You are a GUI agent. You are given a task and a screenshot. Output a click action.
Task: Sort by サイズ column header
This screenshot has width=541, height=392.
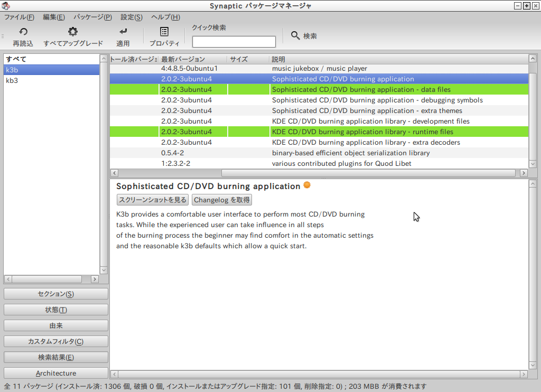coord(248,59)
